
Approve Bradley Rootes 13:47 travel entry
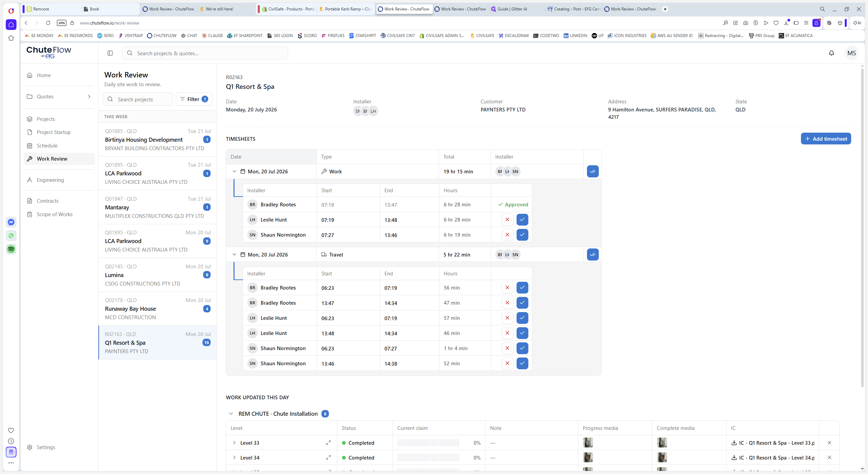click(522, 303)
